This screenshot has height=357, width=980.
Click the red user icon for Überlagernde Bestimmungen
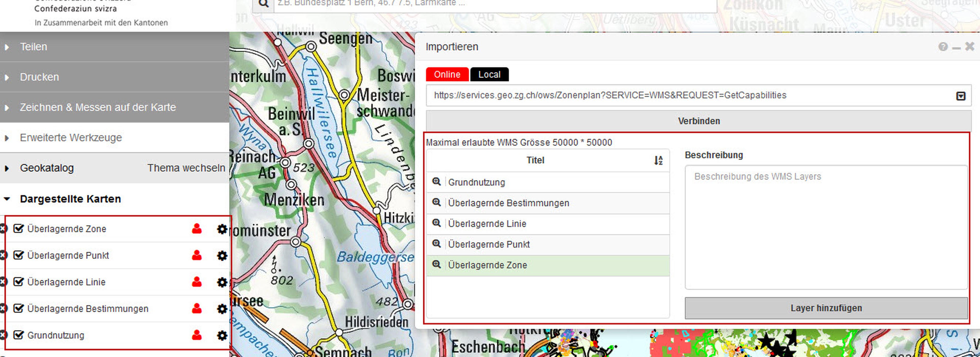[x=197, y=308]
